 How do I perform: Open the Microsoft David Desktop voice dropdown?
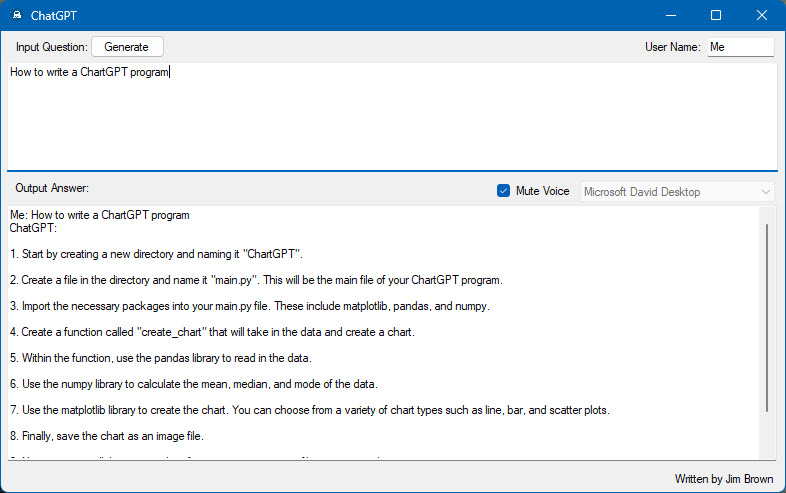point(677,192)
